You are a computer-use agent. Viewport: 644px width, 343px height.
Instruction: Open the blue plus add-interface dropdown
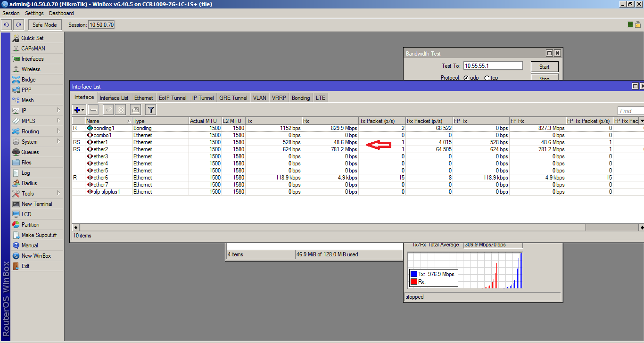[x=79, y=110]
